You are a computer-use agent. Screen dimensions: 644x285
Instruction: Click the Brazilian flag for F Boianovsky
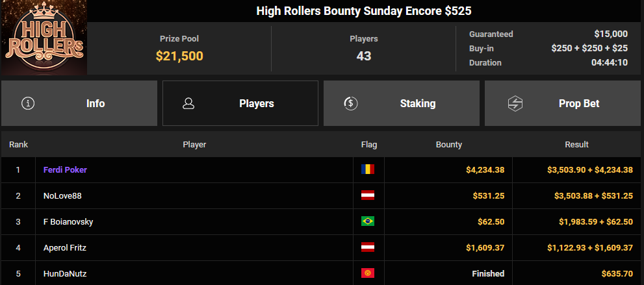[368, 221]
